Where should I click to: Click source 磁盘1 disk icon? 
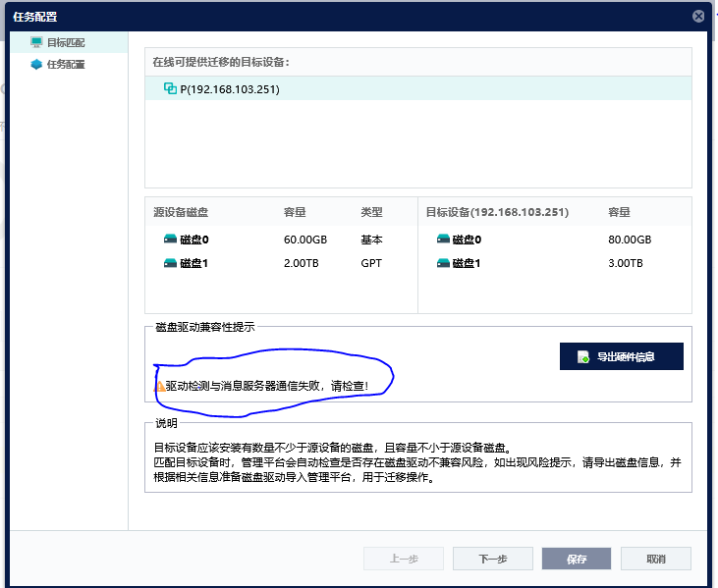click(170, 263)
